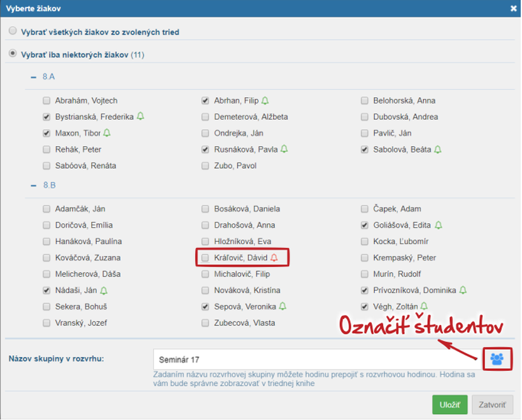Click green bell next to Végh, Zoltán

(x=424, y=307)
